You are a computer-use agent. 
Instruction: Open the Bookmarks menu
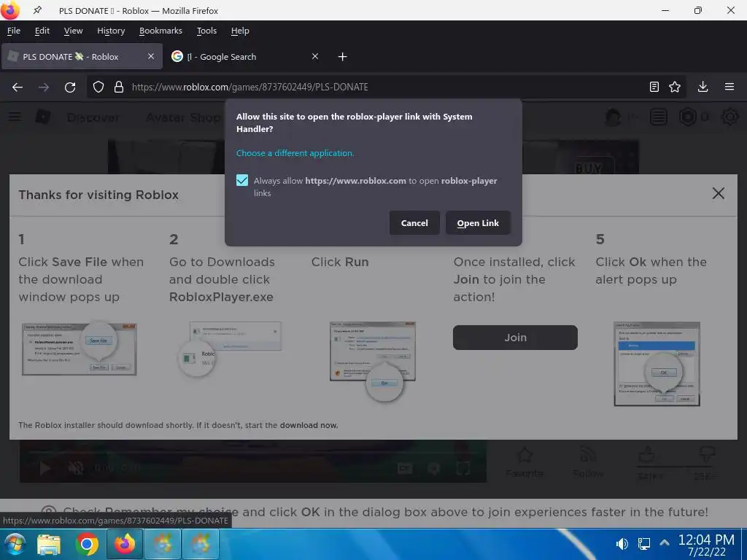tap(160, 31)
